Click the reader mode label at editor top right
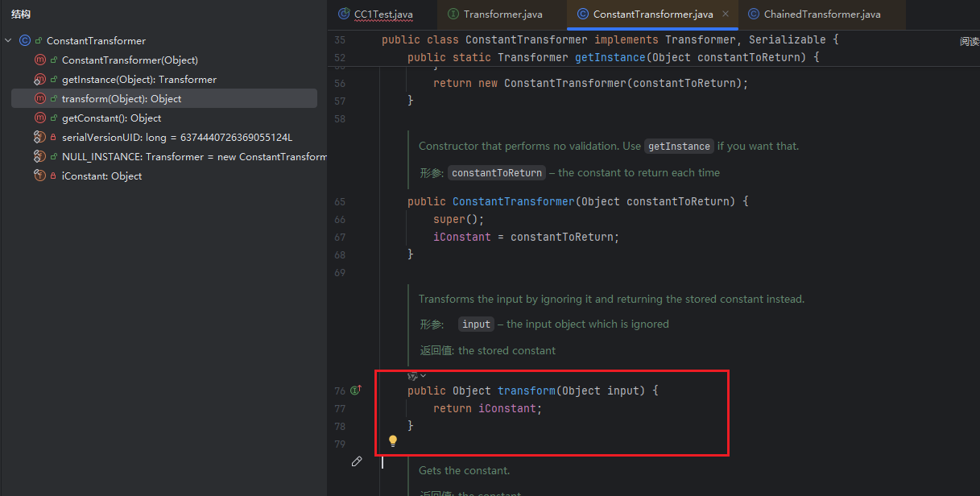This screenshot has width=980, height=496. [969, 42]
